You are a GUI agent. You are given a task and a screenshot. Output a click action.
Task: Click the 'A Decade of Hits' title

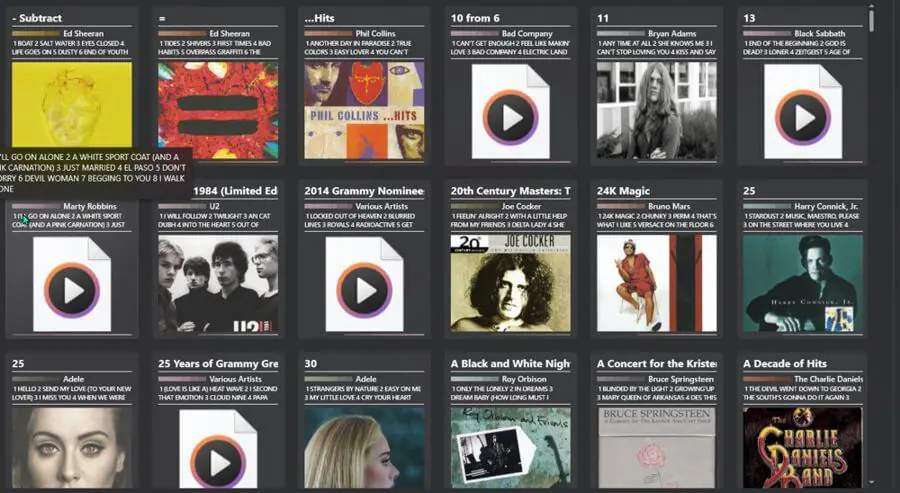[x=785, y=363]
